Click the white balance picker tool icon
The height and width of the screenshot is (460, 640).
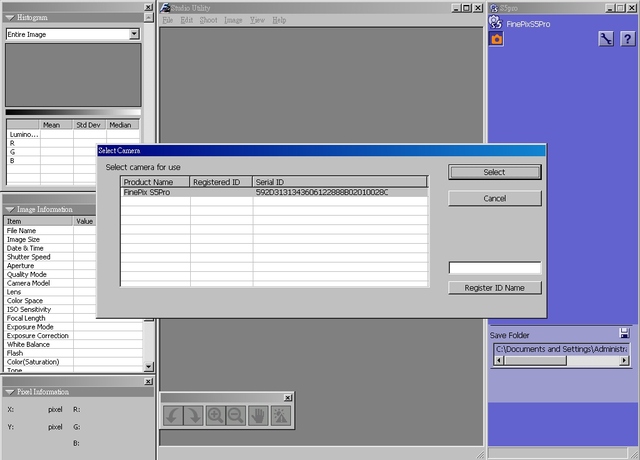coord(281,416)
